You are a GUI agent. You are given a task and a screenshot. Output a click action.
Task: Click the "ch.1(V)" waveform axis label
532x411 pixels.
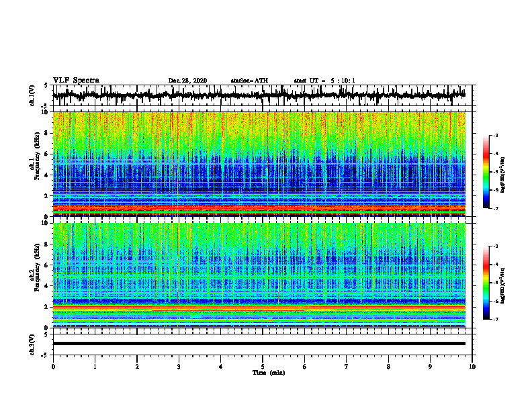click(32, 95)
